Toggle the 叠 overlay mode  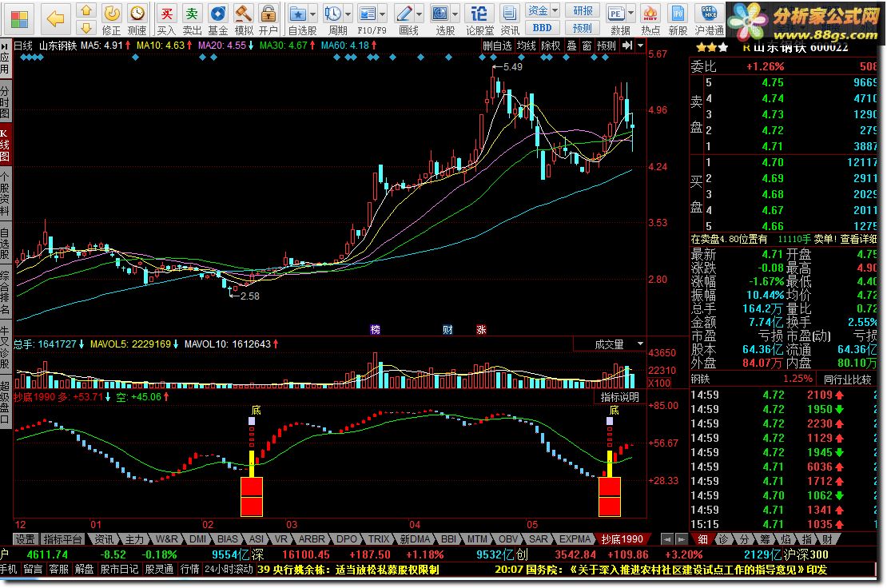click(572, 46)
